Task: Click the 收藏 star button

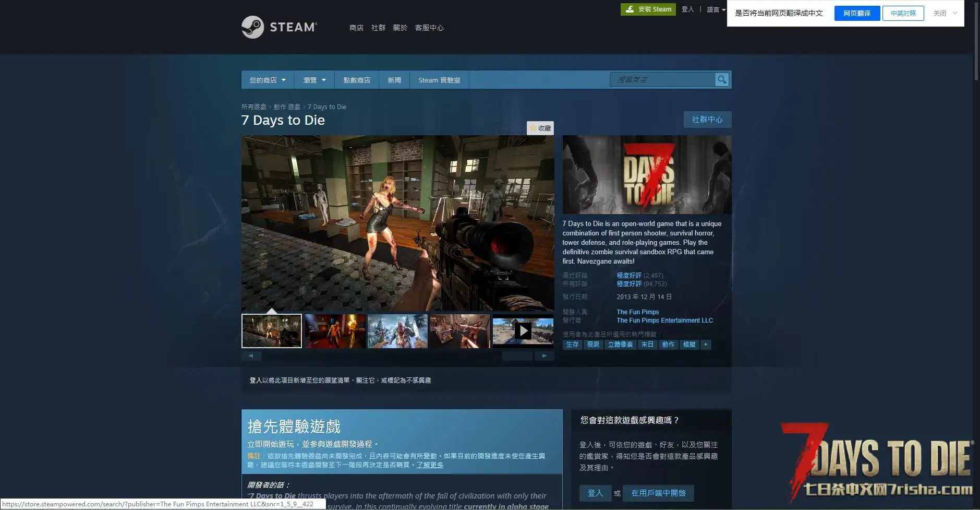Action: (x=540, y=128)
